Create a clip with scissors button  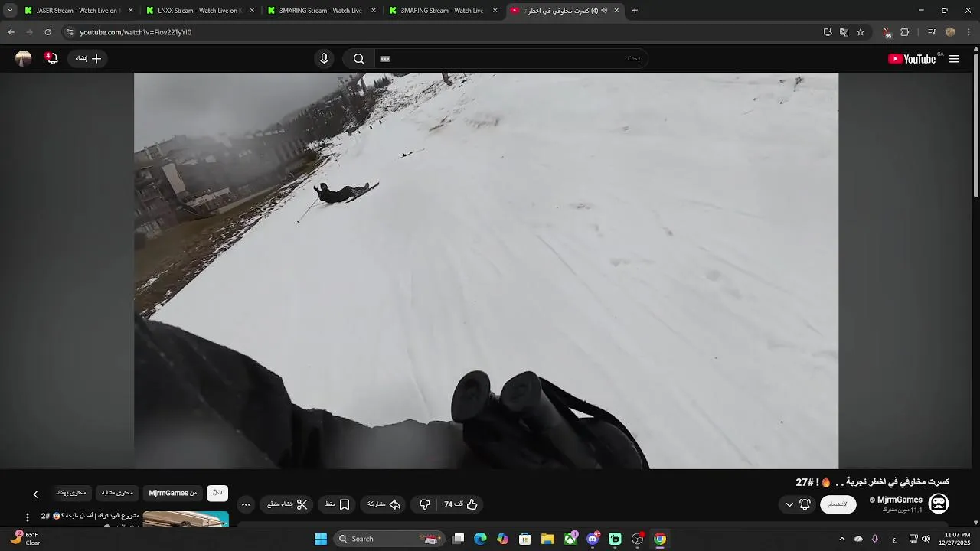287,504
